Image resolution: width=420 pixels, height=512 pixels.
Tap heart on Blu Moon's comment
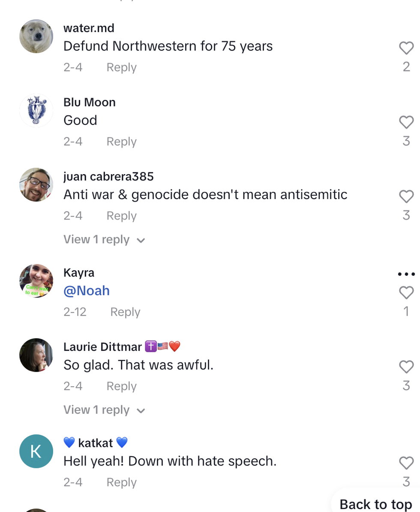pos(406,123)
